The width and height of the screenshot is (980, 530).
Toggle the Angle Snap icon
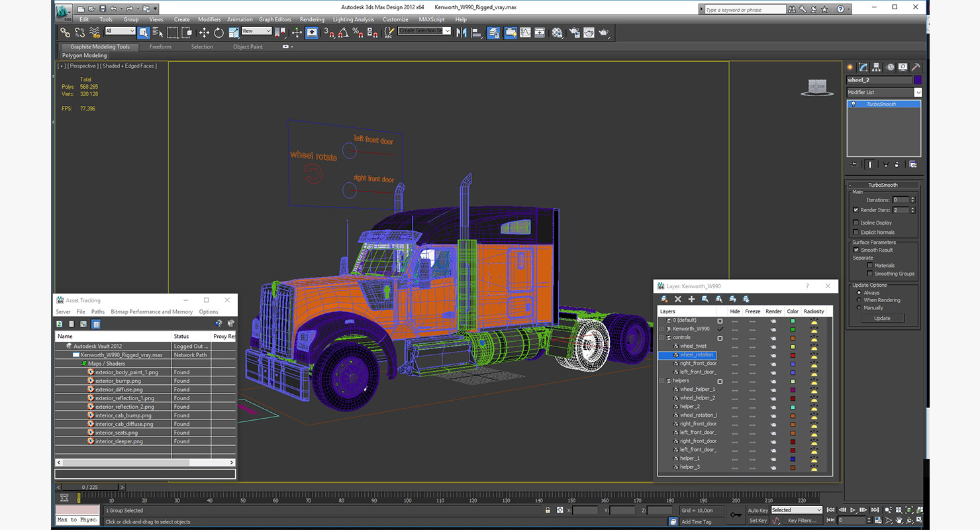tap(343, 32)
